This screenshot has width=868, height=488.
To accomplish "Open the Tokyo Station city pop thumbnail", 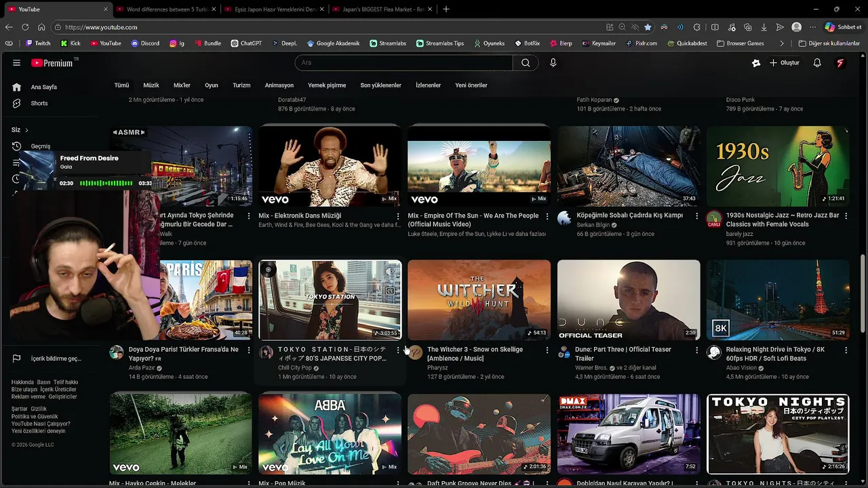I will coord(330,300).
